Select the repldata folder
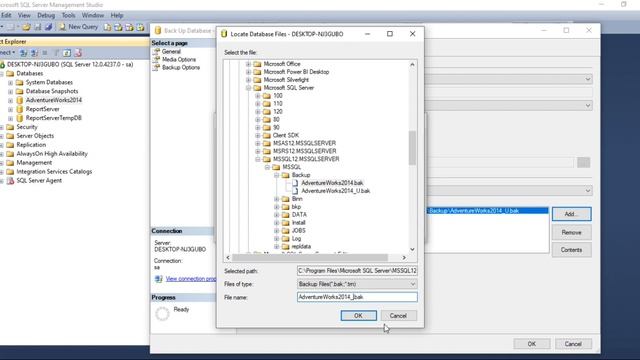The height and width of the screenshot is (360, 640). click(x=301, y=247)
